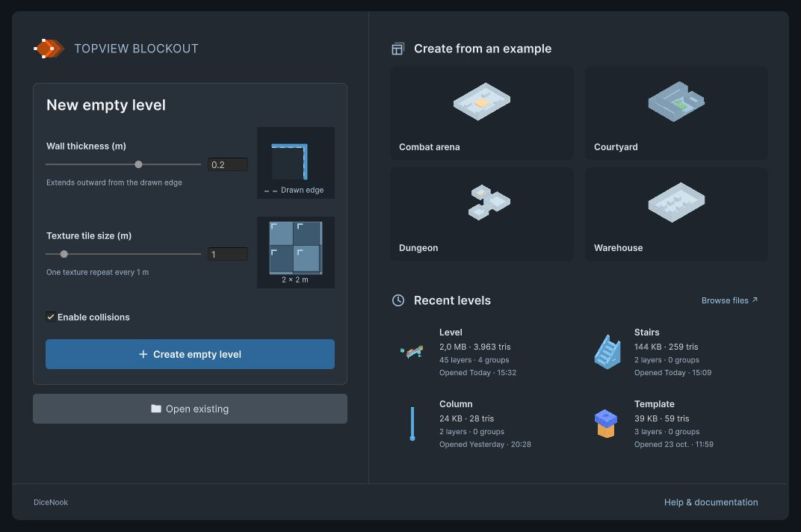Click the clock icon beside Recent levels
Screen dimensions: 801x532
(x=398, y=300)
